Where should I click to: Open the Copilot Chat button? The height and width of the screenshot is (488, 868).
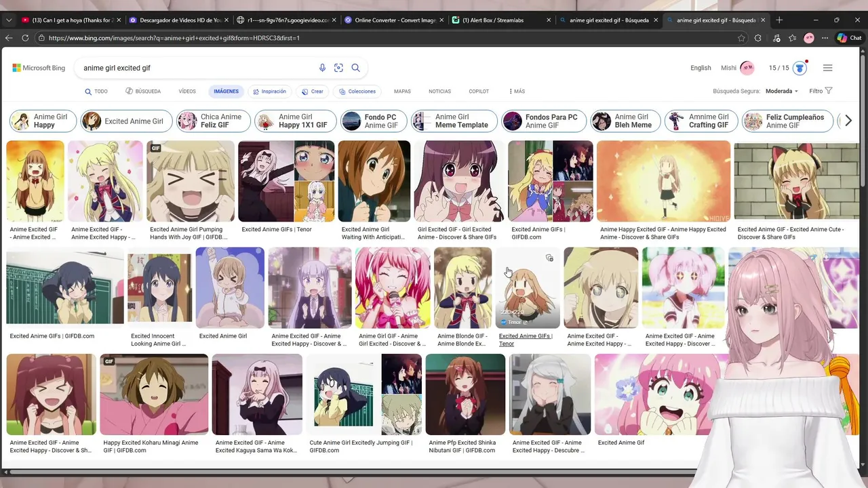pyautogui.click(x=849, y=38)
